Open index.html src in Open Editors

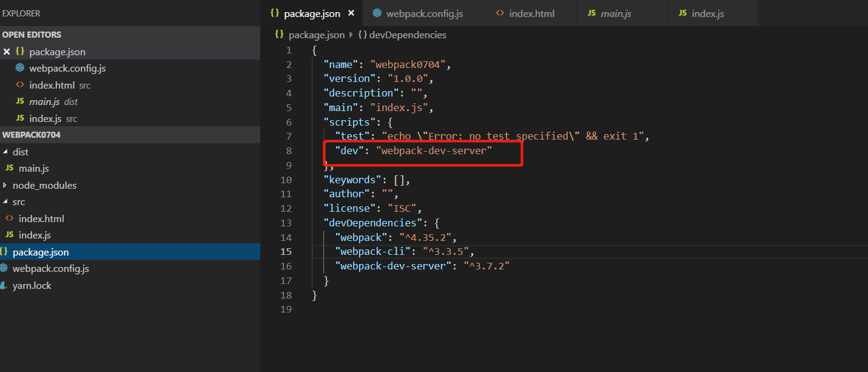tap(130, 85)
